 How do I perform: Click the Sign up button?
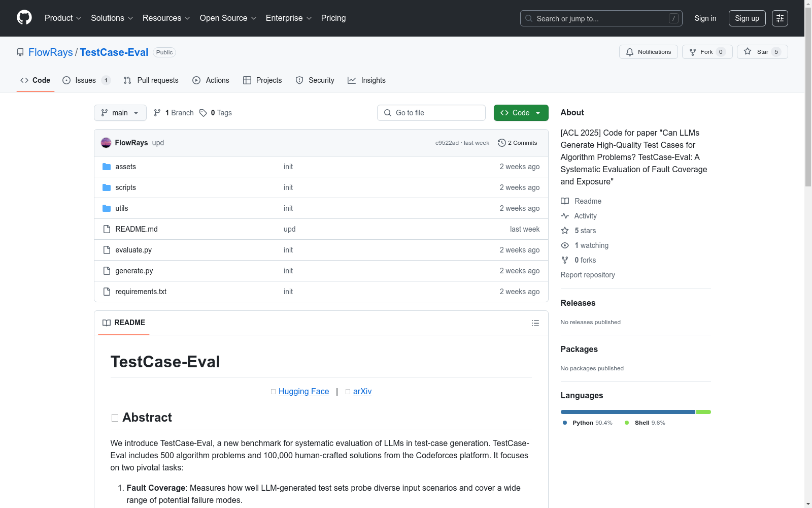[x=747, y=18]
